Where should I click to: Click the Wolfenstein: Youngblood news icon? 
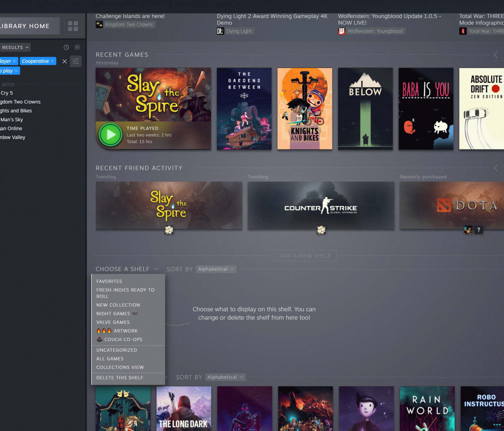(x=341, y=31)
